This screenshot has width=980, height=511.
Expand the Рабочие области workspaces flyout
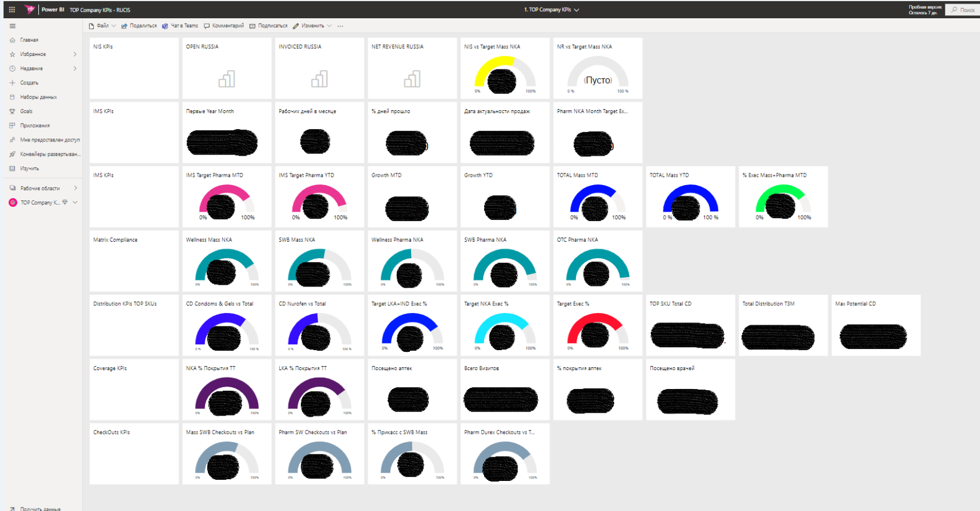tap(75, 188)
